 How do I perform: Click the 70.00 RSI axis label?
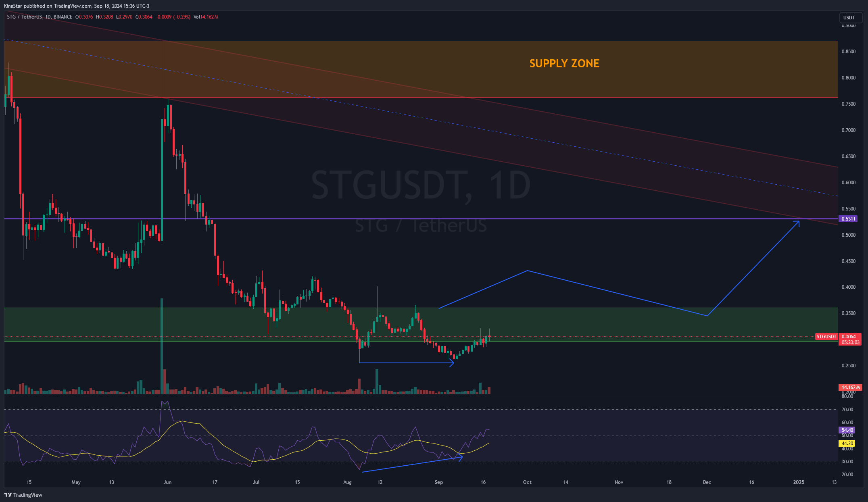(x=847, y=410)
